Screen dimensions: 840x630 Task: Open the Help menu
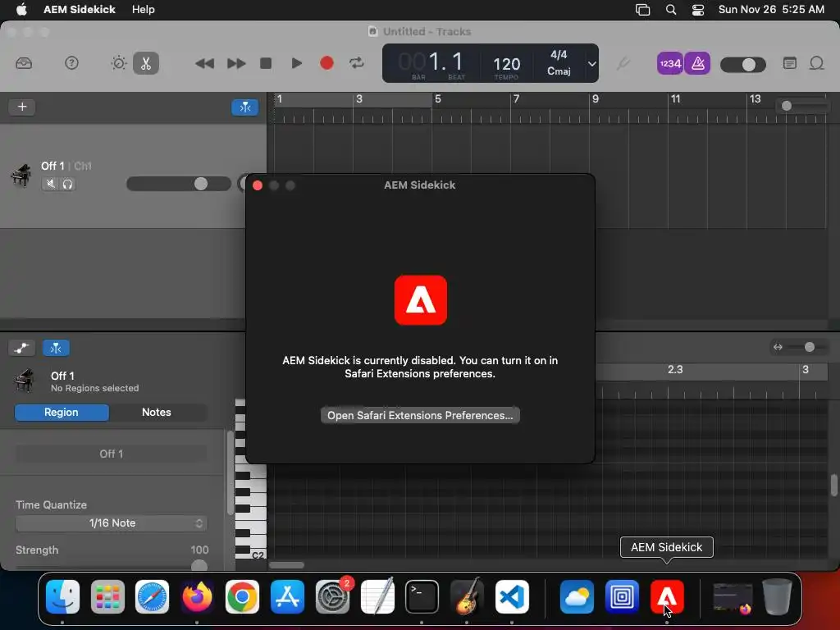tap(143, 9)
